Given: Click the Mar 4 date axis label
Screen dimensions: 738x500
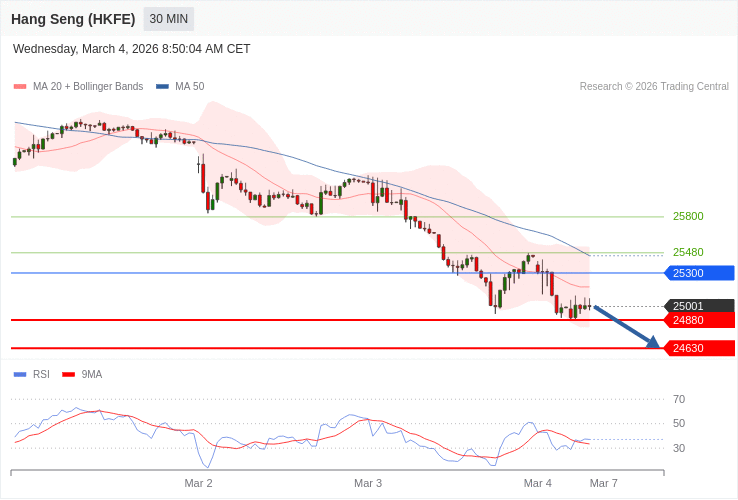Looking at the screenshot, I should [x=538, y=483].
